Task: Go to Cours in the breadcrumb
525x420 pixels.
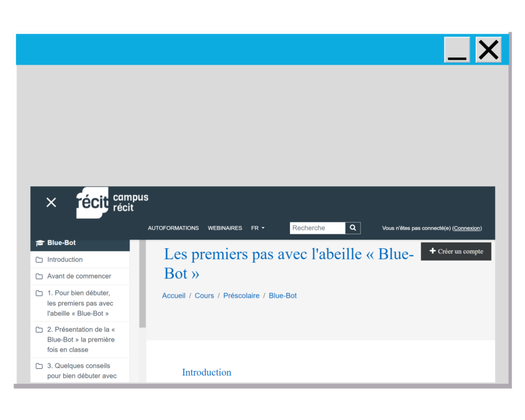Action: point(204,296)
